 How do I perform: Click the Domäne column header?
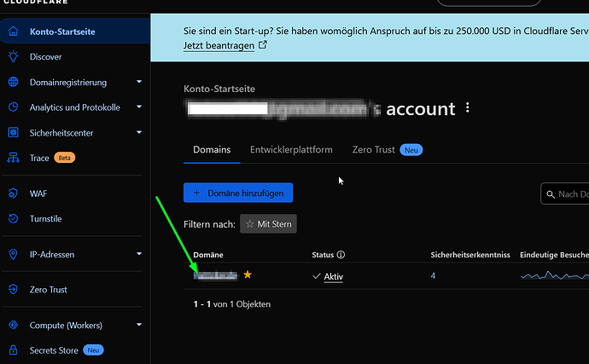pos(208,255)
